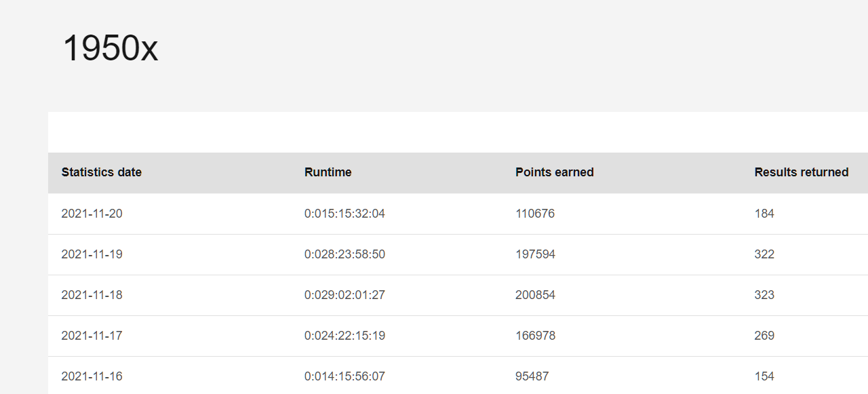This screenshot has height=394, width=868.
Task: Click runtime value 0:029:02:01:27
Action: pyautogui.click(x=344, y=295)
